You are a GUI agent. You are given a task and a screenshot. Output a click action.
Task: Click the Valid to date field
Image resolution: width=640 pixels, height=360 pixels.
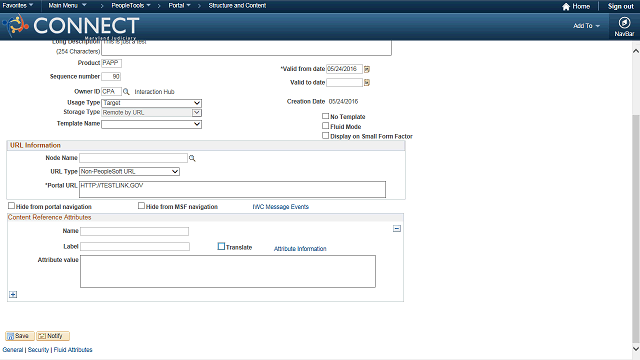344,83
